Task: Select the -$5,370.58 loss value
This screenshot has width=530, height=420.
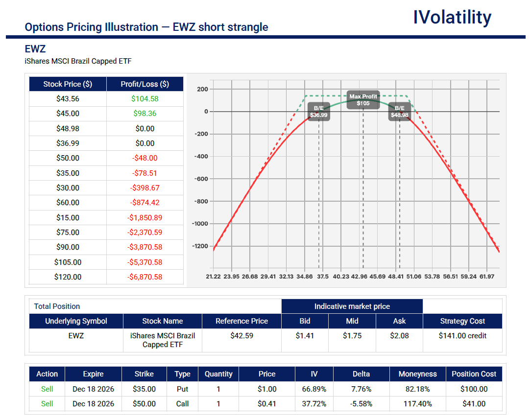Action: click(145, 262)
